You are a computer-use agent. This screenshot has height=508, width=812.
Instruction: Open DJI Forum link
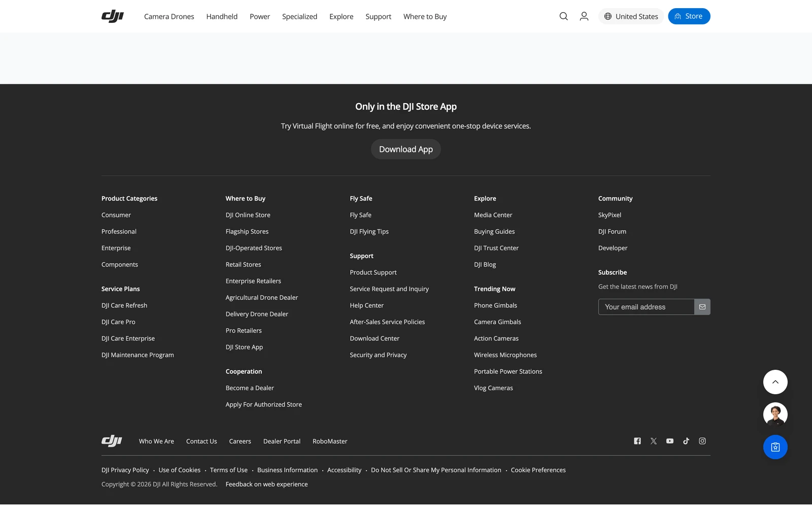pyautogui.click(x=612, y=232)
